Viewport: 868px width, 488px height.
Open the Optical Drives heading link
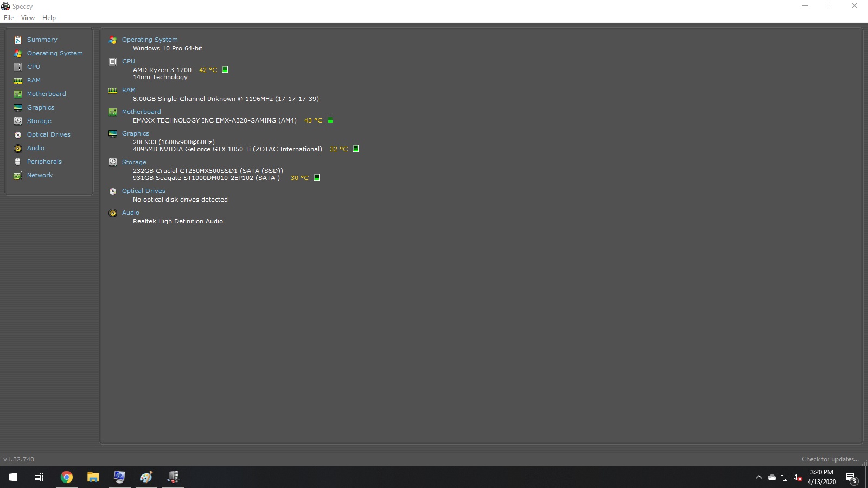[144, 191]
